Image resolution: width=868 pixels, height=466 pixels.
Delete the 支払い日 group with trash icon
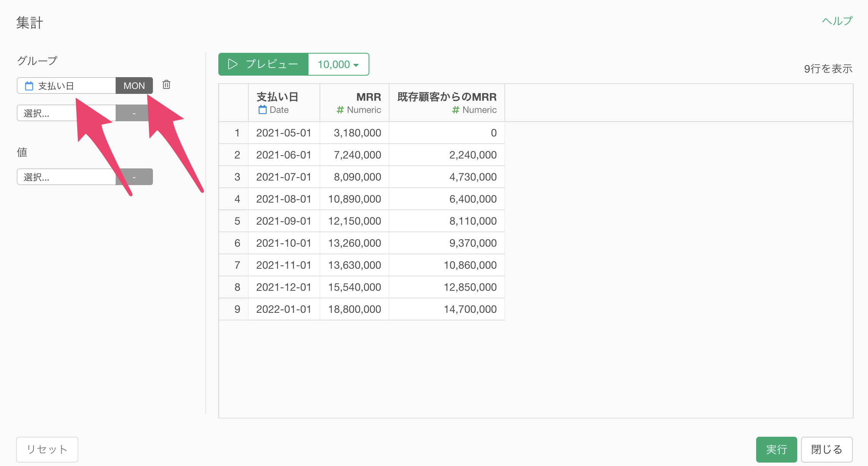click(x=166, y=84)
